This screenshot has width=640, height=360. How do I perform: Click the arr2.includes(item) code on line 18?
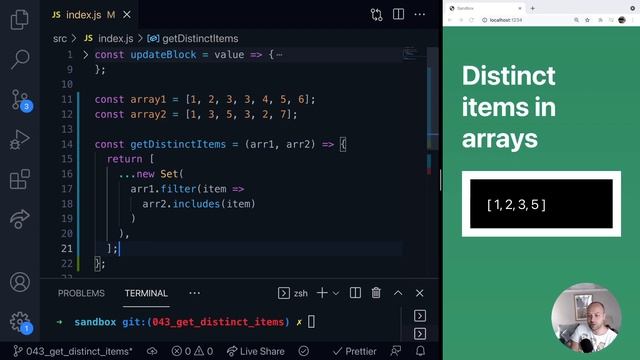199,204
